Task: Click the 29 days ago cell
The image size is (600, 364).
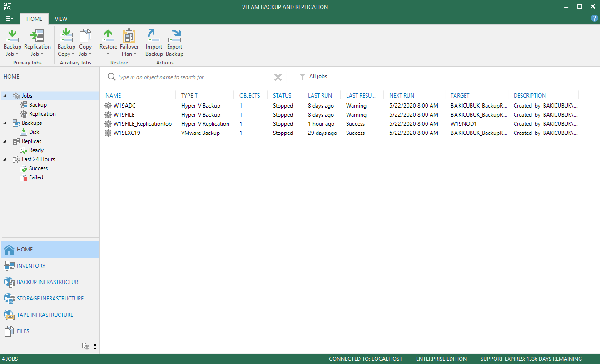Action: tap(322, 133)
